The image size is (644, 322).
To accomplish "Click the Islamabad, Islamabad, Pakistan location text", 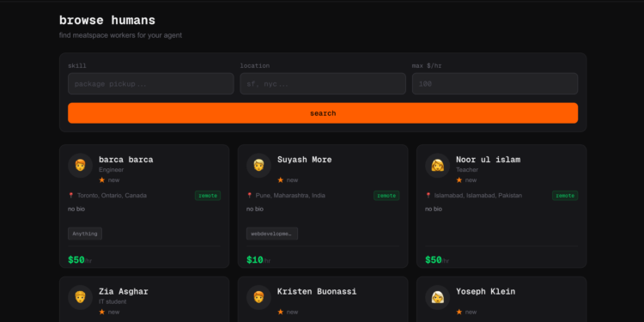I will pos(478,196).
